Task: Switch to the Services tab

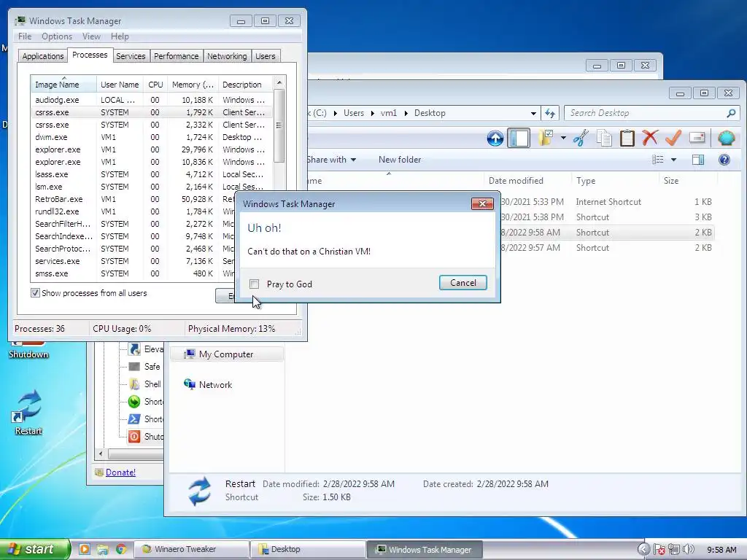Action: [131, 56]
